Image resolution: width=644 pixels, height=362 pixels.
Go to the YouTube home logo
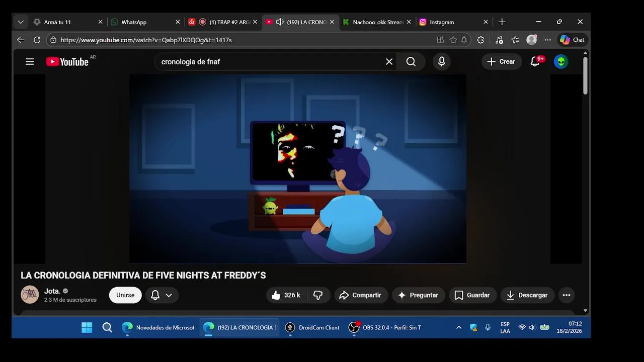pyautogui.click(x=67, y=62)
